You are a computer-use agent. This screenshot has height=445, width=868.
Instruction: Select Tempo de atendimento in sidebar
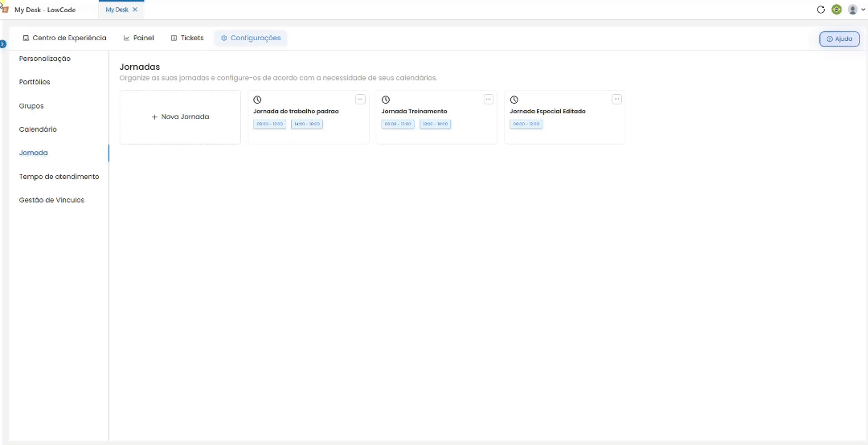click(x=59, y=177)
